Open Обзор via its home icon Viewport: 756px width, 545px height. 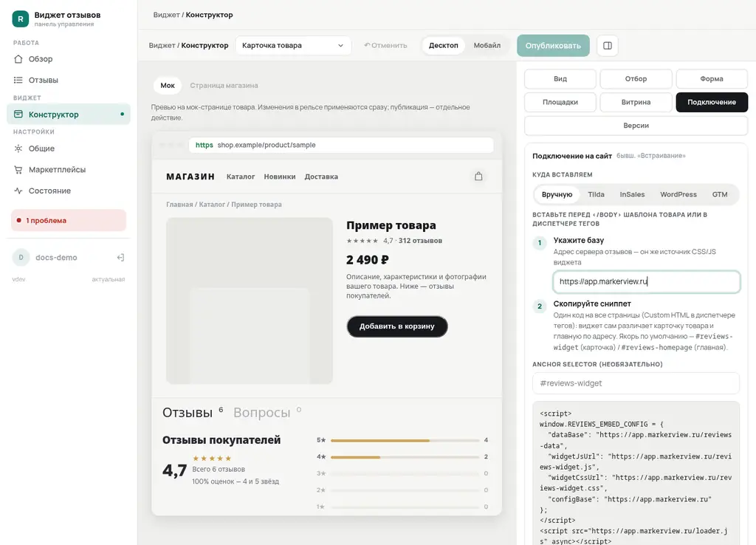(18, 59)
